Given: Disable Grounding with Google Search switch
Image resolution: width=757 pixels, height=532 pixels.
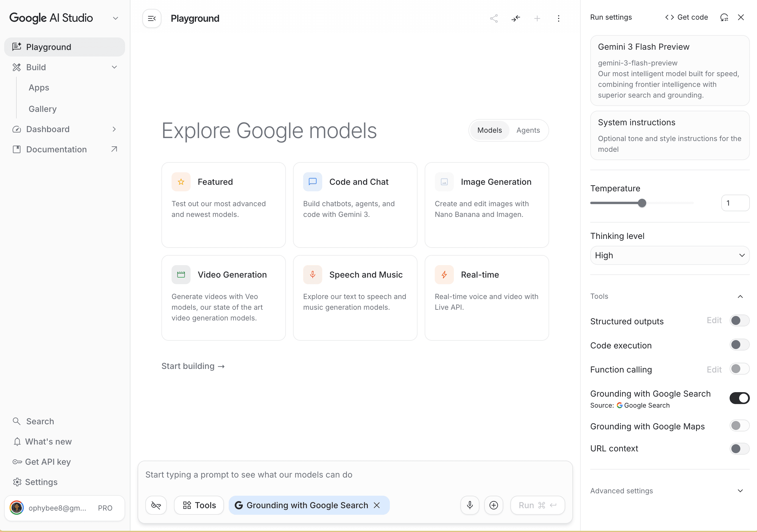Looking at the screenshot, I should click(x=739, y=398).
